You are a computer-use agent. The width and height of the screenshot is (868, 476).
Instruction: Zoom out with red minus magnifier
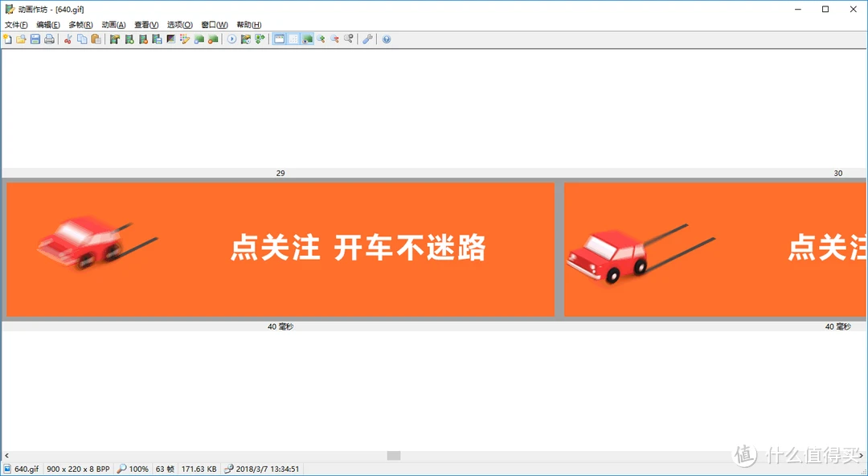334,39
